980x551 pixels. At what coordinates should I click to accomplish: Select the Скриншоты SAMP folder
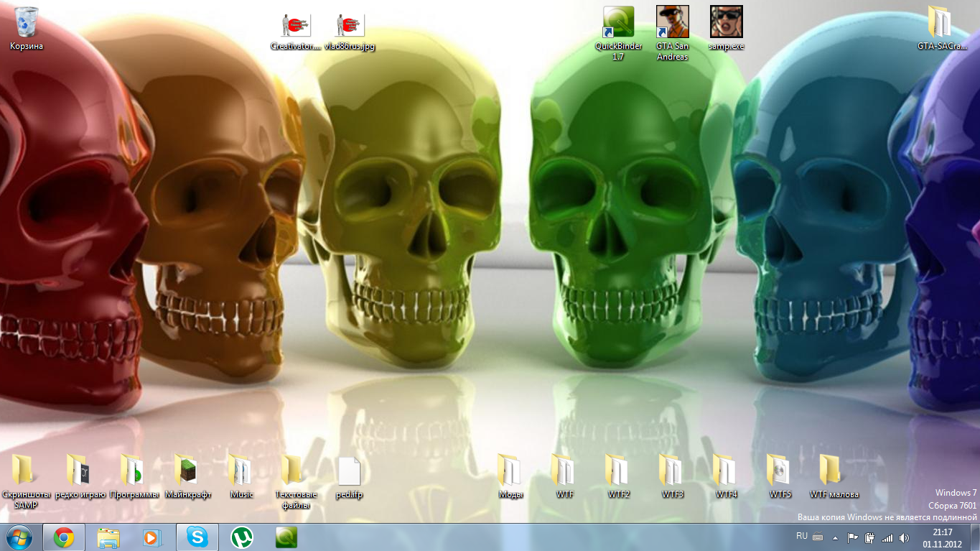[27, 482]
